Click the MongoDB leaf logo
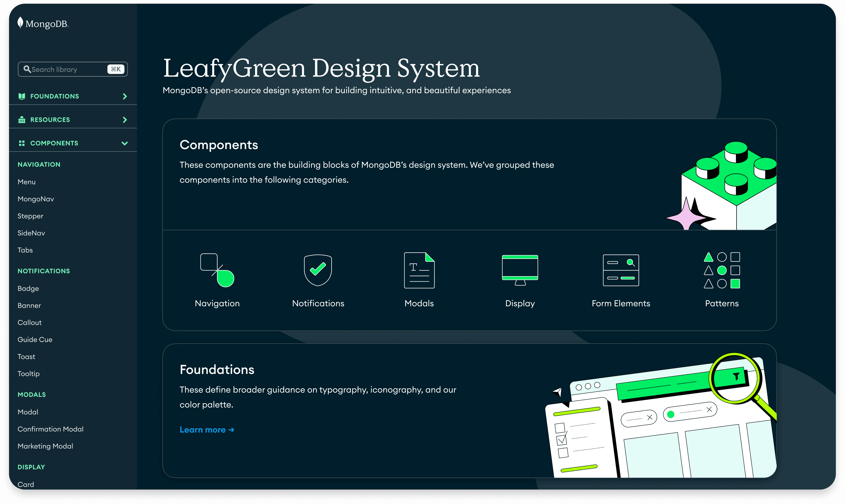Viewport: 845px width, 504px height. [20, 23]
